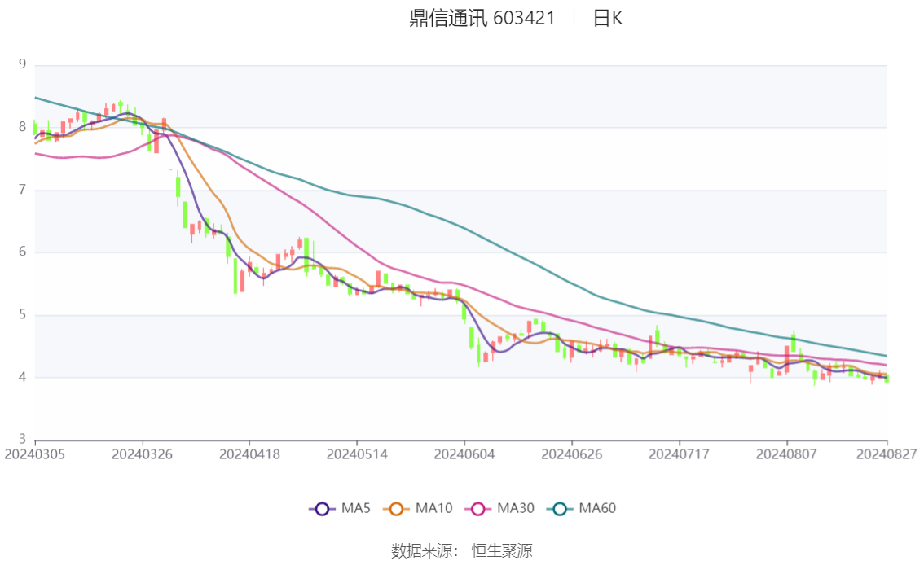This screenshot has height=561, width=924.
Task: Click the y-axis value 9
Action: point(22,64)
